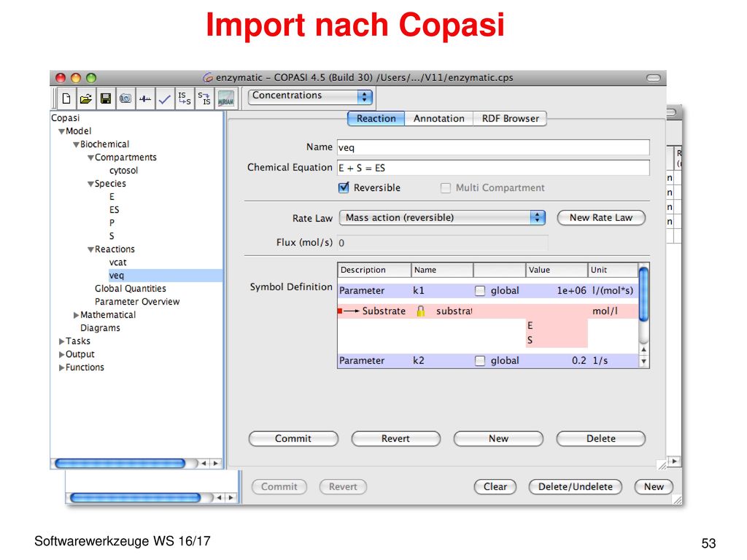Click Clear in the back window

click(495, 486)
